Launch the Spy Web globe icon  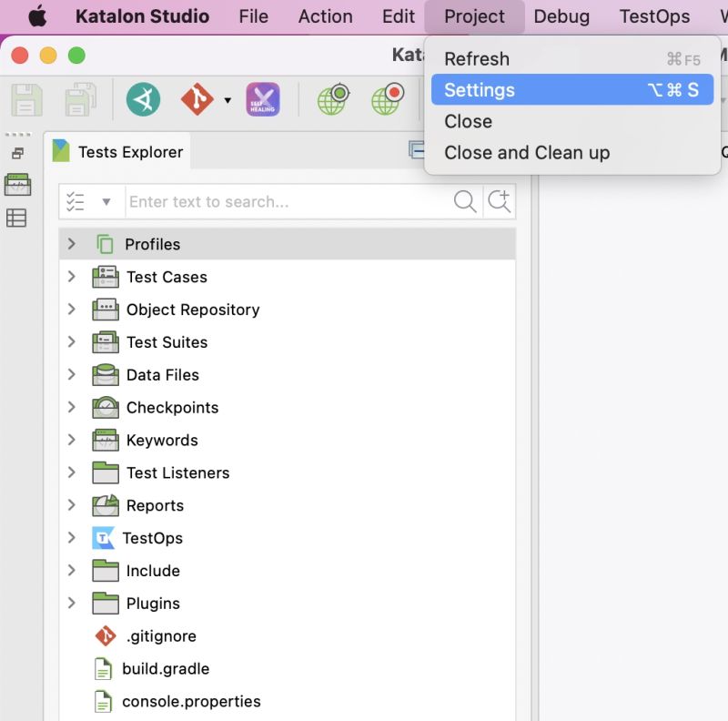[x=333, y=99]
